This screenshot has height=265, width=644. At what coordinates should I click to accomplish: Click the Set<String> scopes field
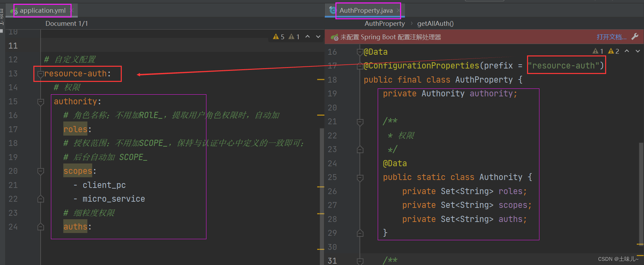(x=467, y=205)
